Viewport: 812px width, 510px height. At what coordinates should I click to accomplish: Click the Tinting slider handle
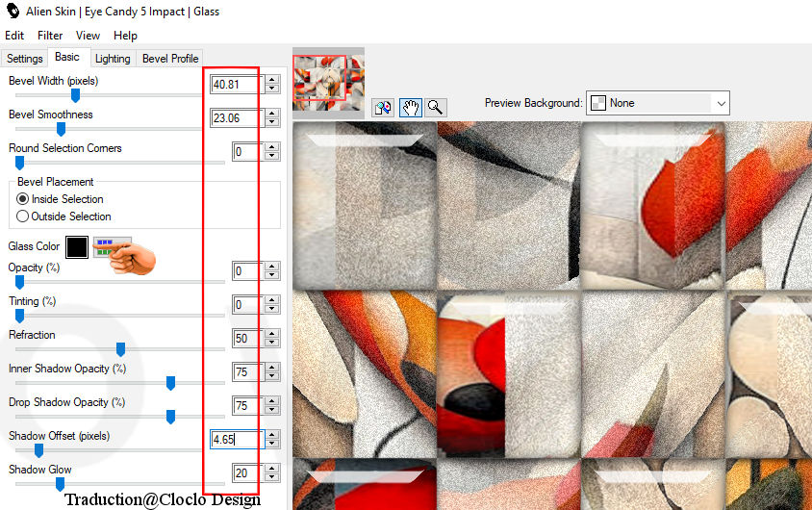click(x=19, y=316)
